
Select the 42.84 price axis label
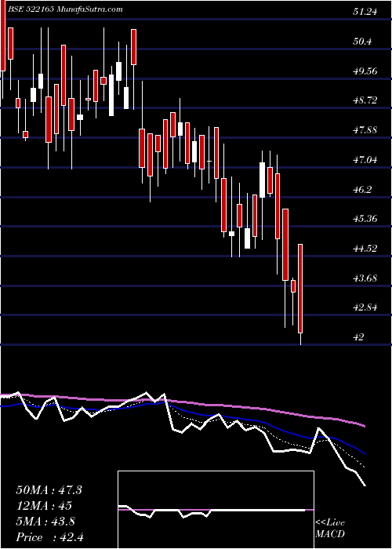[x=365, y=308]
